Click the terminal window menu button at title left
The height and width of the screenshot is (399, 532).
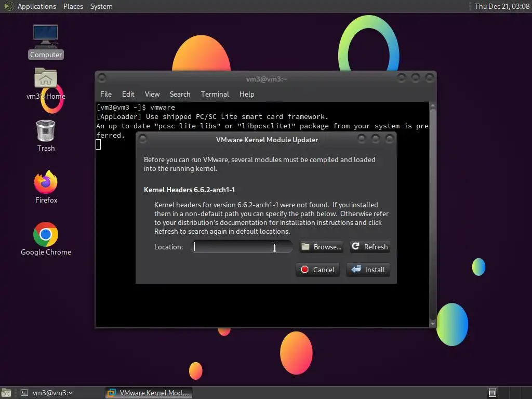pos(101,78)
